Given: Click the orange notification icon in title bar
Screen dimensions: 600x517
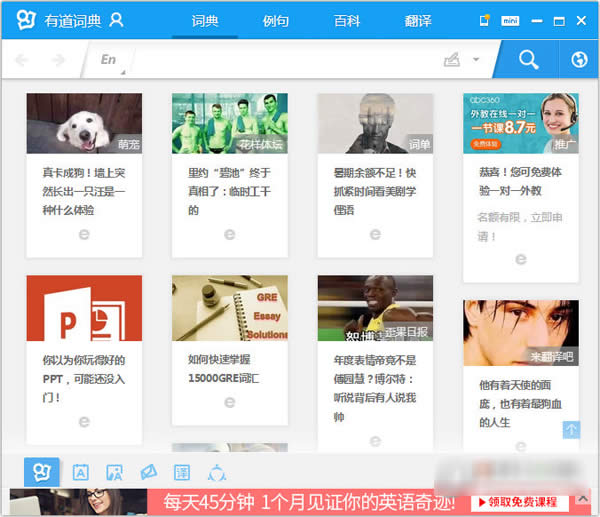Looking at the screenshot, I should (x=485, y=19).
